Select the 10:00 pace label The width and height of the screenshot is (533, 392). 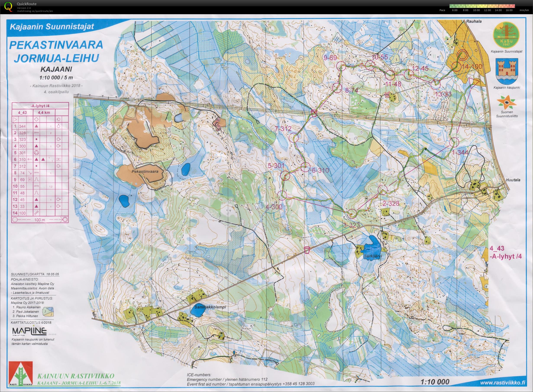click(x=476, y=10)
